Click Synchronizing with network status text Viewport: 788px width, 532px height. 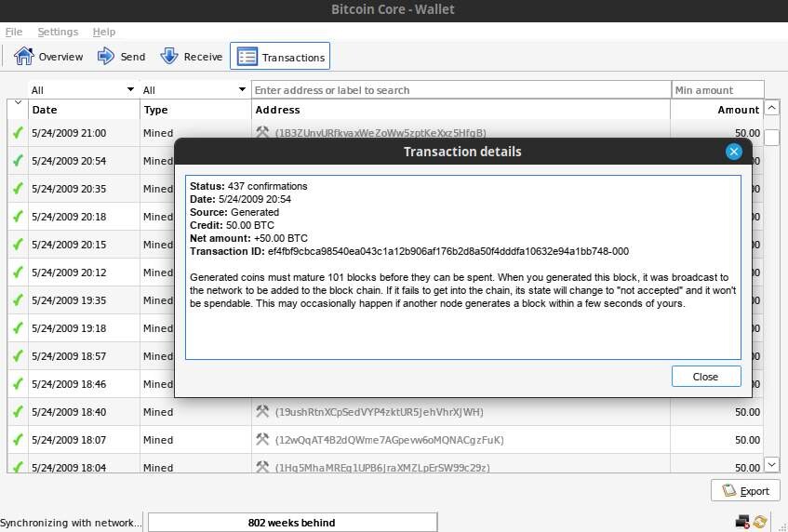(x=71, y=523)
